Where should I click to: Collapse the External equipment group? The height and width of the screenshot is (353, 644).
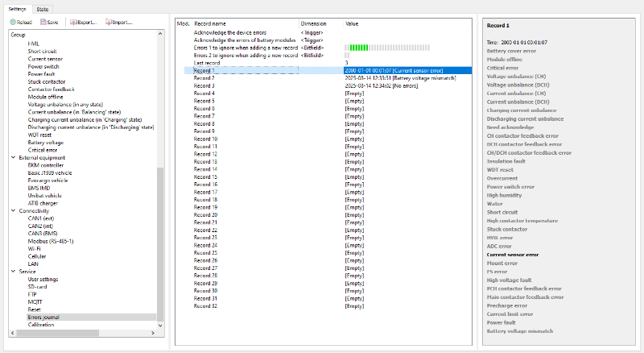click(x=13, y=158)
